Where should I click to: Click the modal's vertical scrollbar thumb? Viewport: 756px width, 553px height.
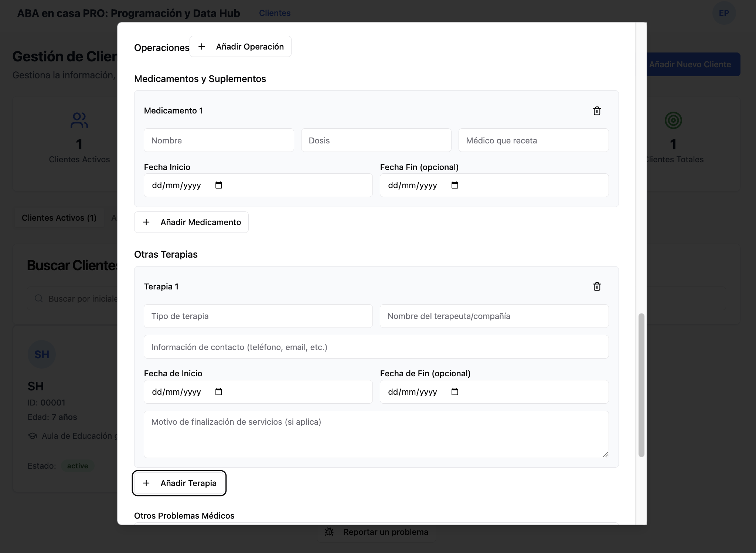pyautogui.click(x=641, y=384)
